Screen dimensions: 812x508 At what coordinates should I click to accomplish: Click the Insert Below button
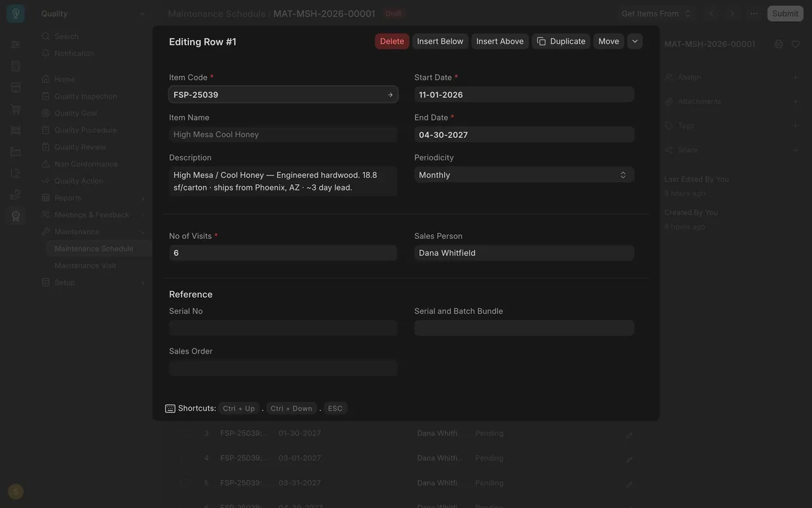pos(440,41)
